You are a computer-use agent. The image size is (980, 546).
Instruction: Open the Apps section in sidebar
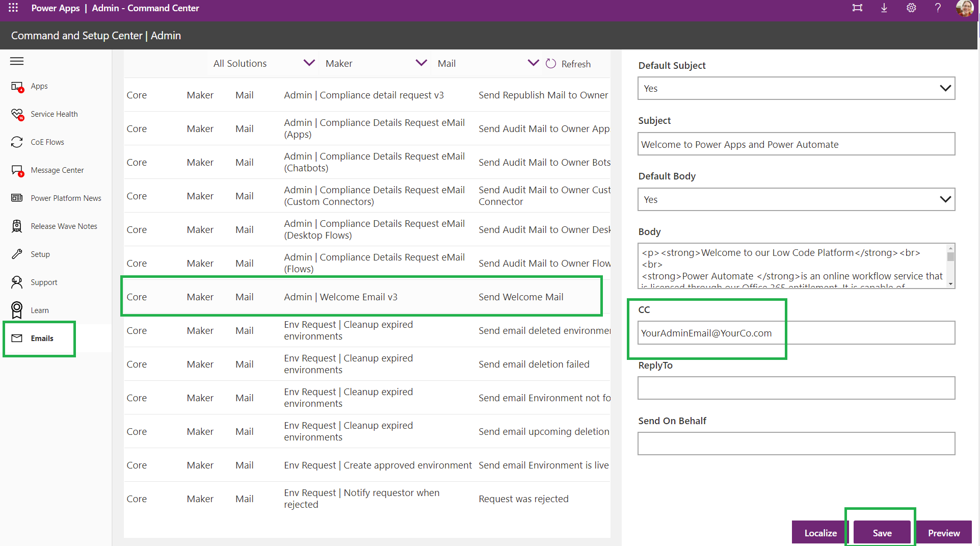[38, 86]
